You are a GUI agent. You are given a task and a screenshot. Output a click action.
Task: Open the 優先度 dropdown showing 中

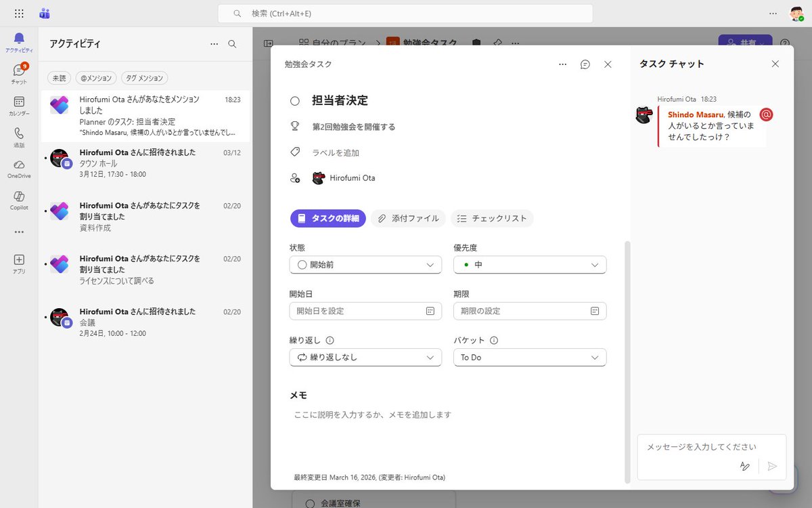tap(530, 265)
